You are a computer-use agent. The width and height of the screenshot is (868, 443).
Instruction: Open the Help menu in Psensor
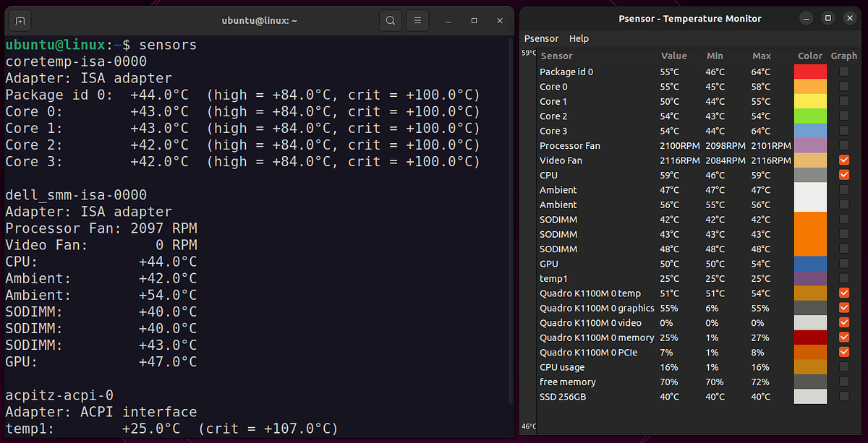(x=579, y=38)
